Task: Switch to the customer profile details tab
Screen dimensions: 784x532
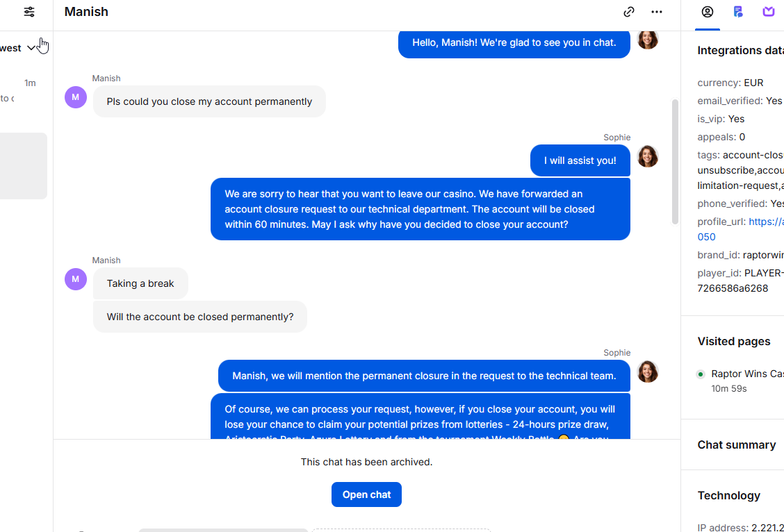Action: [x=708, y=12]
